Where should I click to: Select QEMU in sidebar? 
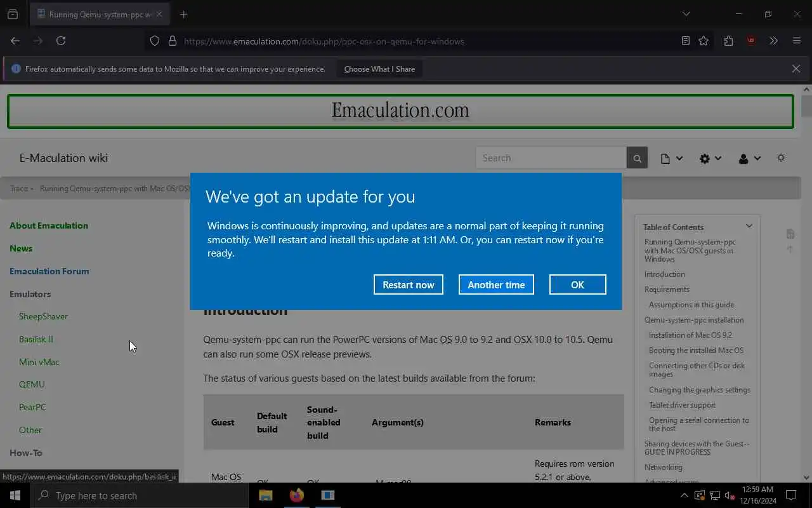pyautogui.click(x=32, y=384)
